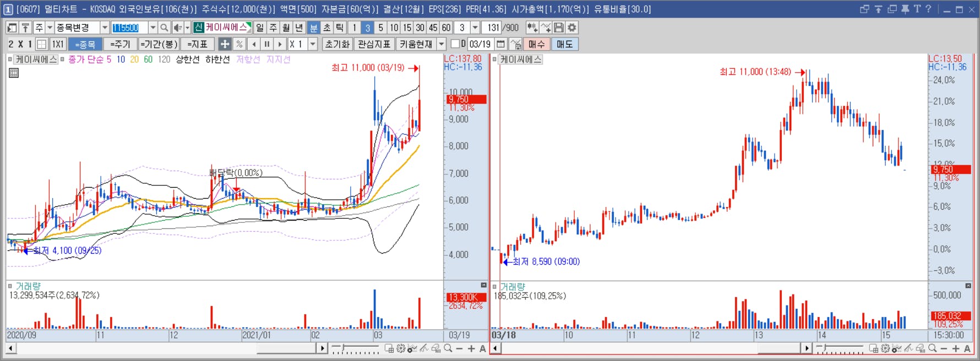Image resolution: width=980 pixels, height=361 pixels.
Task: Expand the 키움현재 dropdown arrow
Action: click(x=442, y=44)
